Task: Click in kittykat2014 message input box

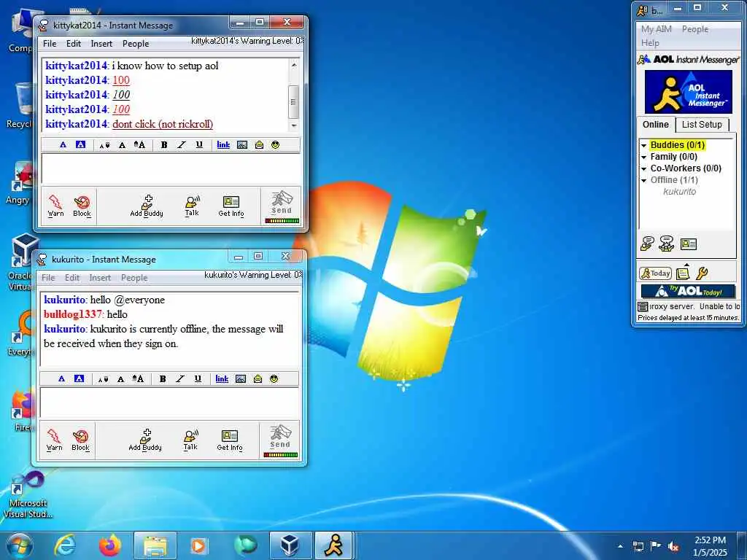Action: point(171,168)
